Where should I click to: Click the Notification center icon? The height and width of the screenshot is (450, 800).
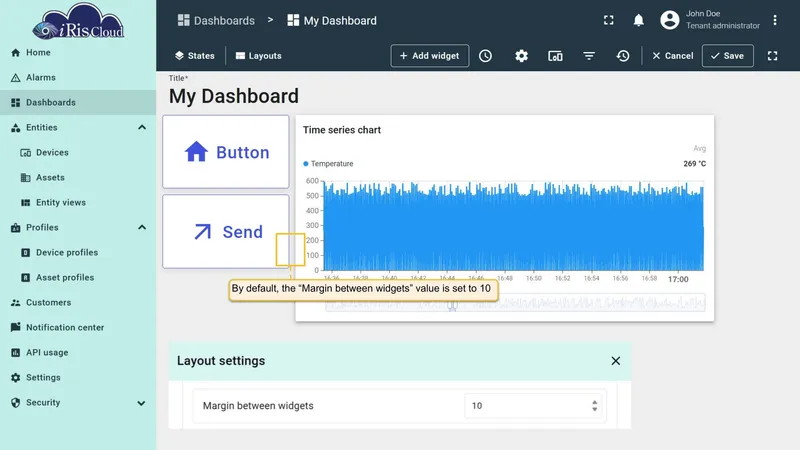click(x=15, y=327)
